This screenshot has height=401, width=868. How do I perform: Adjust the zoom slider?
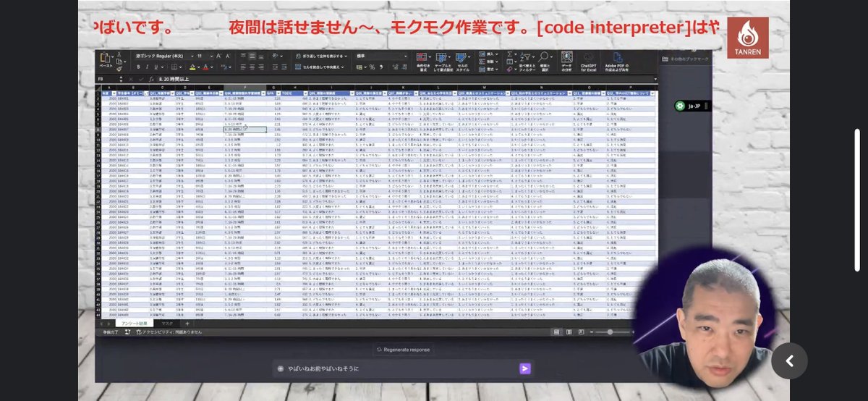[610, 332]
